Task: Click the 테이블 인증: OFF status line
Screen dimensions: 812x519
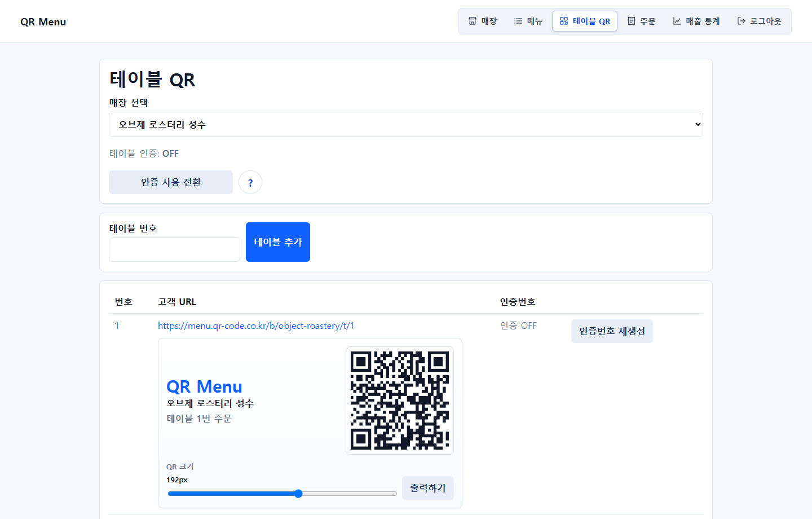Action: coord(144,153)
